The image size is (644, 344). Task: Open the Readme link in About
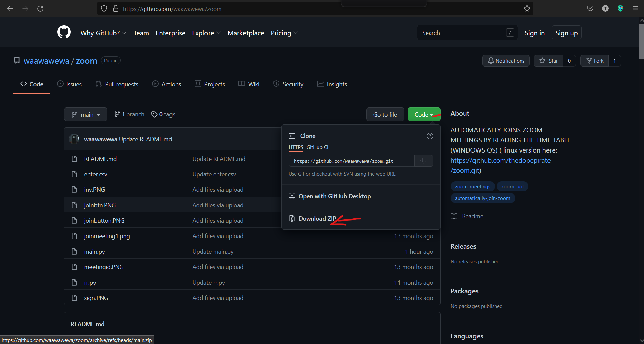[x=467, y=216]
